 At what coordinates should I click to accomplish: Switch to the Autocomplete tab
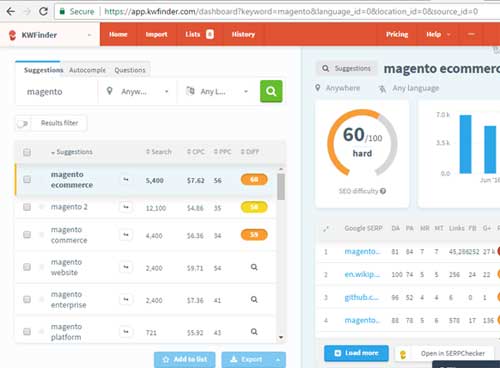pos(87,70)
